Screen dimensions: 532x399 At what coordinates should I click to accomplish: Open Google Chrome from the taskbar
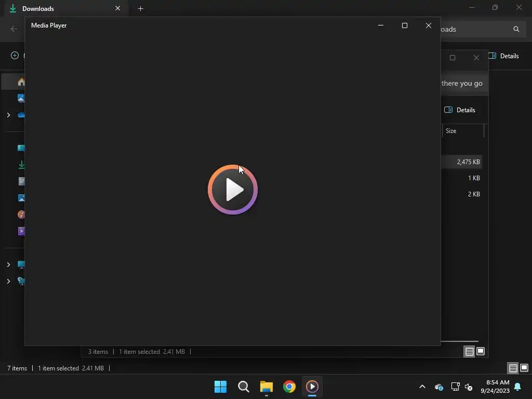pos(289,387)
